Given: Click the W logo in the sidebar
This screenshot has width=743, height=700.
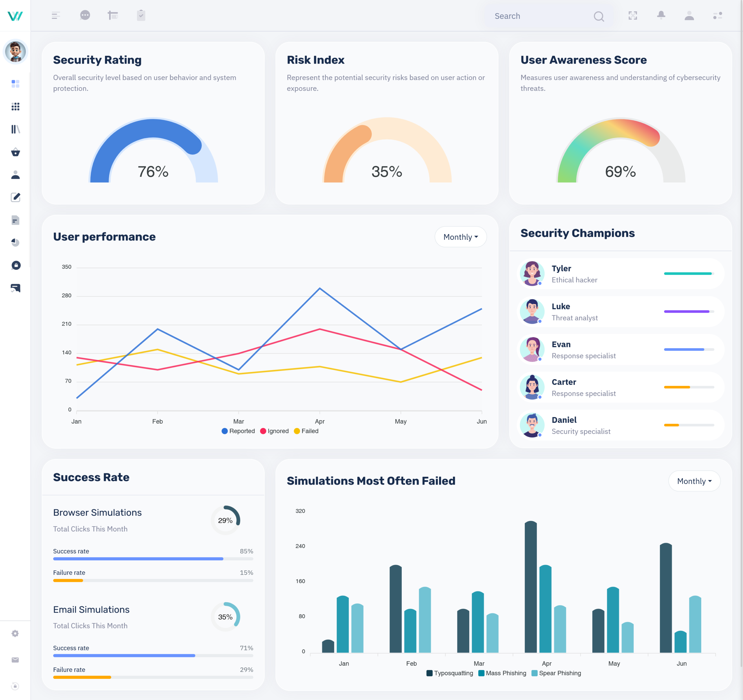Looking at the screenshot, I should 15,16.
